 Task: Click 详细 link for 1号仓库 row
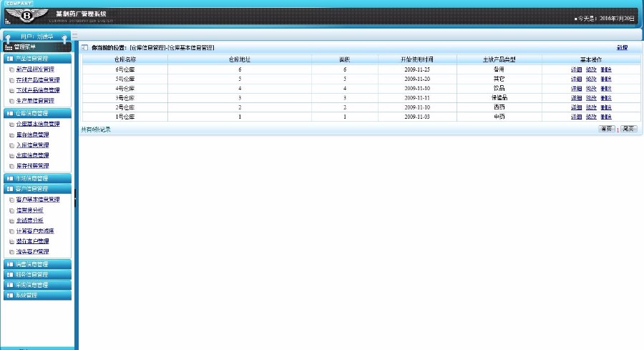(576, 117)
